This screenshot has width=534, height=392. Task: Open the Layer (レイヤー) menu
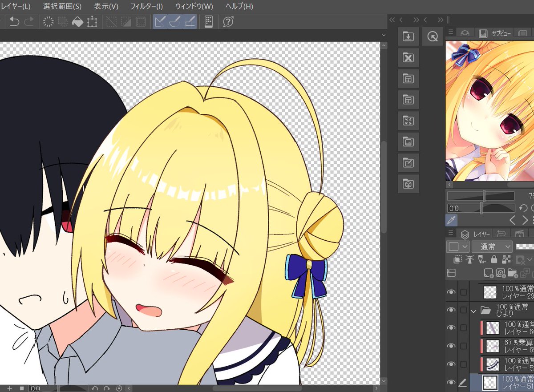(x=16, y=6)
